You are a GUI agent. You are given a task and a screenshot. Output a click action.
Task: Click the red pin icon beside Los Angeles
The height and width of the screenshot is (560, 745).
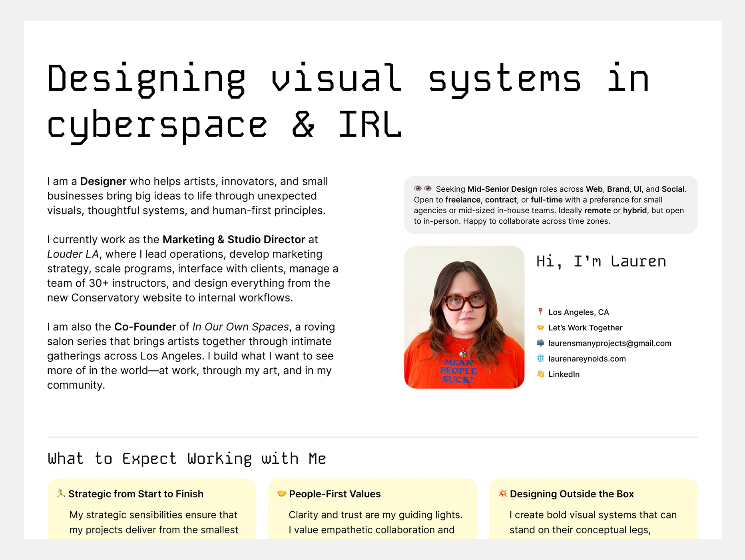pos(540,312)
